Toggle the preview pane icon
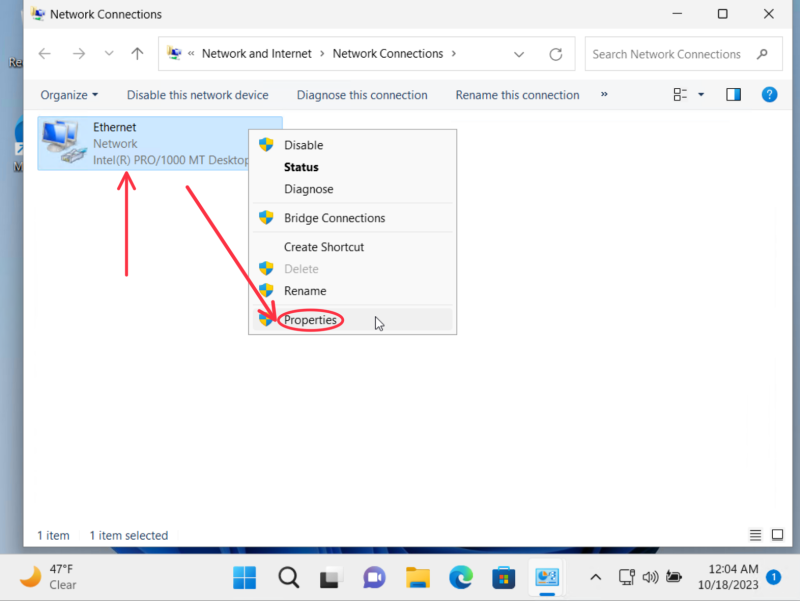 [x=733, y=95]
